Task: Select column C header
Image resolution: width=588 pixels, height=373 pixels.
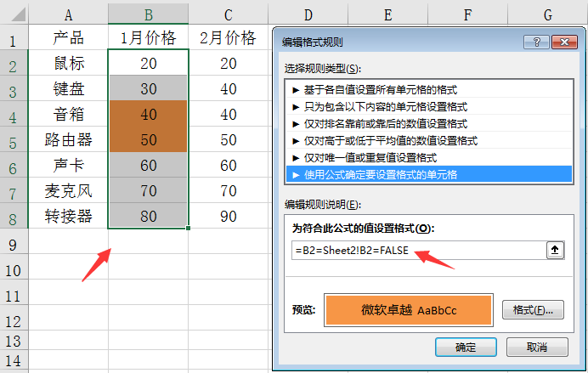Action: [228, 14]
